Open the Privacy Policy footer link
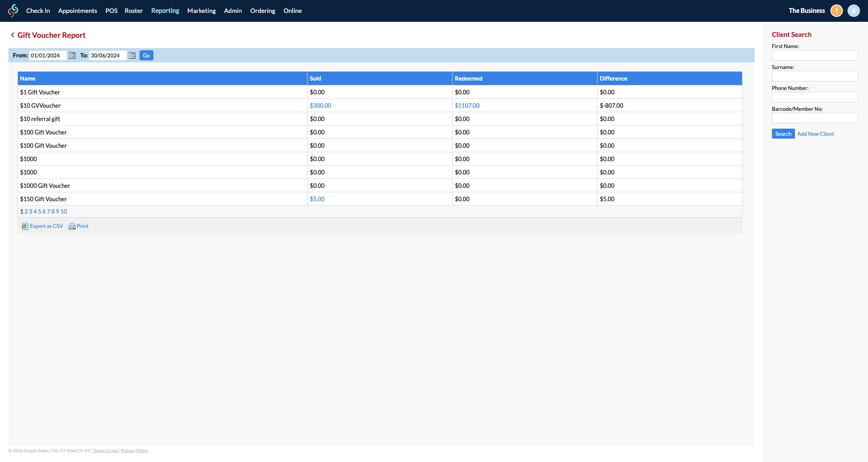Viewport: 868px width, 462px height. (134, 451)
